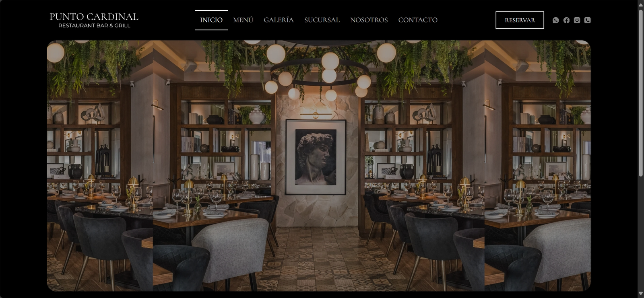
Task: Go to CONTACTO page
Action: coord(418,20)
